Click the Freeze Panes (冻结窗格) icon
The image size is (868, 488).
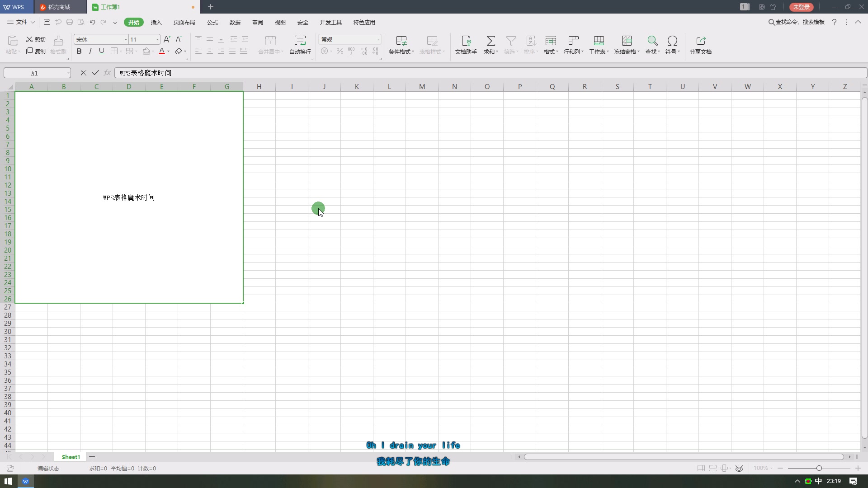[x=627, y=41]
